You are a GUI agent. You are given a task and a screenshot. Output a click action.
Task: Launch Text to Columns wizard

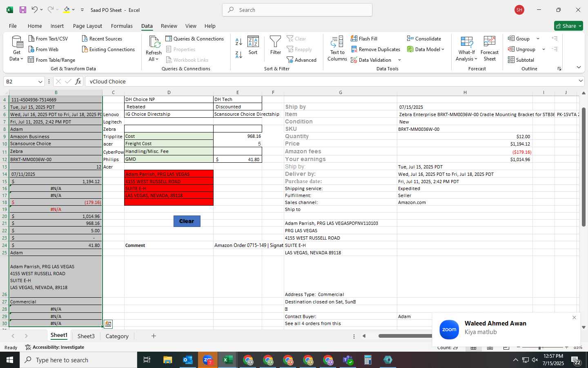click(x=337, y=48)
